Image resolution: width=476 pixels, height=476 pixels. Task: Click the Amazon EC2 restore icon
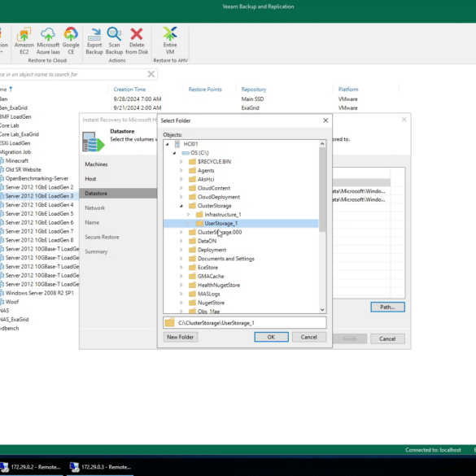click(24, 41)
